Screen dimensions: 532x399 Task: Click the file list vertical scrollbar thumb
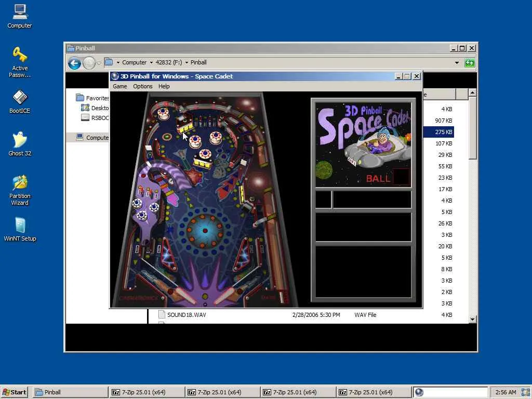click(472, 128)
